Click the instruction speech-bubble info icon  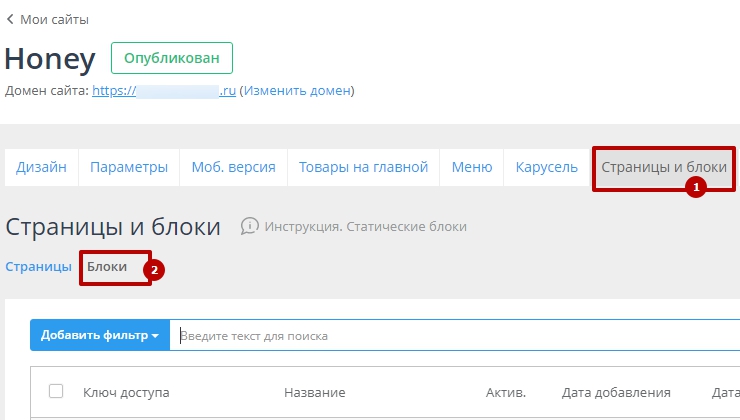(x=250, y=226)
